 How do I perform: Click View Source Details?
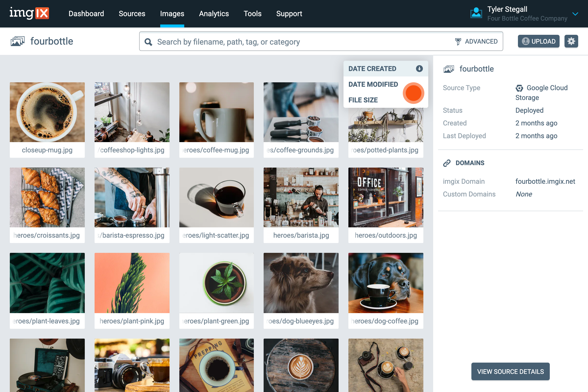point(510,371)
